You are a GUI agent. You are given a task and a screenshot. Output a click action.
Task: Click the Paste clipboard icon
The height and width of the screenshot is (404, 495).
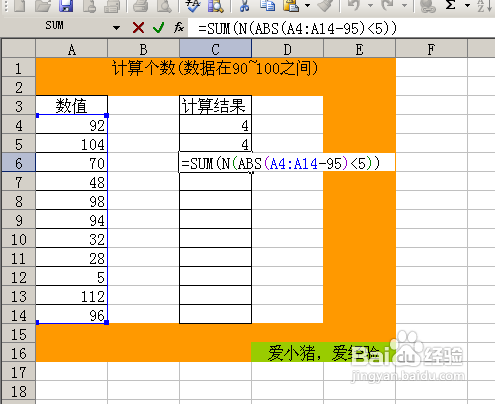pyautogui.click(x=291, y=5)
